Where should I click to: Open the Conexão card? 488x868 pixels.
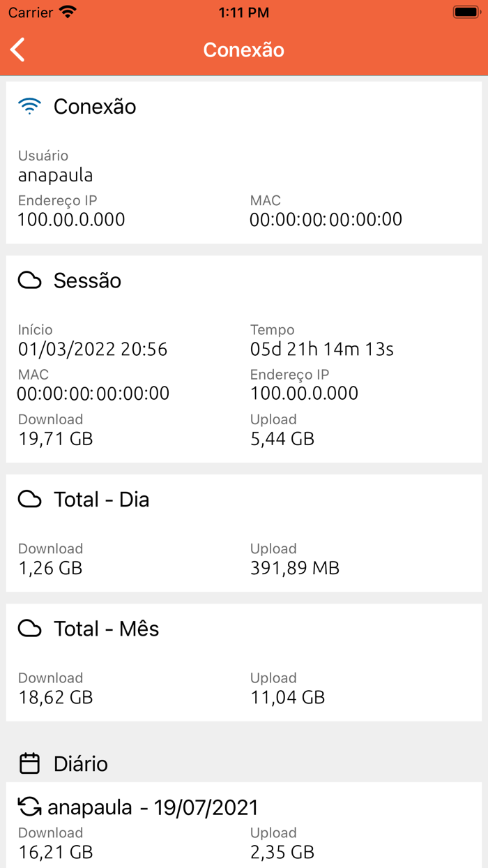pyautogui.click(x=94, y=106)
